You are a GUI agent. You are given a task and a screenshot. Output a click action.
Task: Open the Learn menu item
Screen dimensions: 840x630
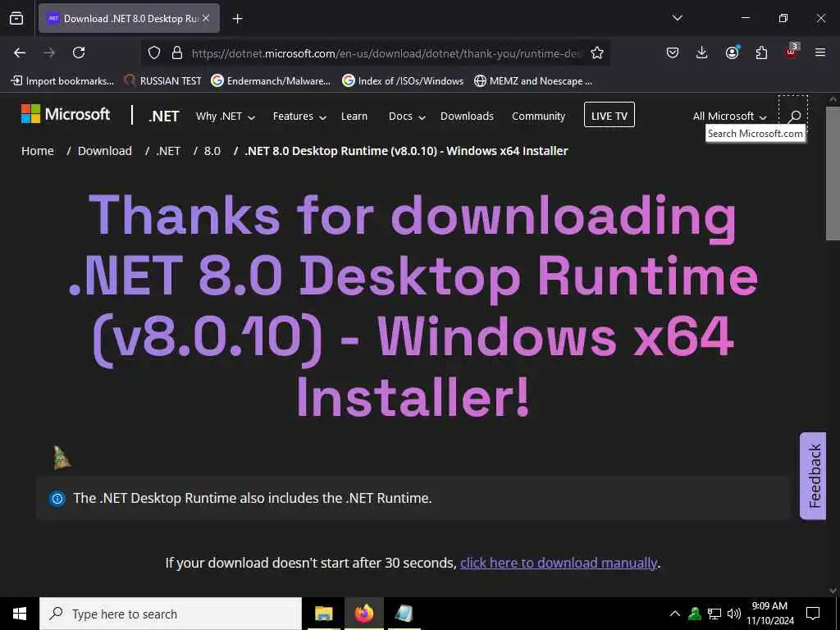coord(354,116)
